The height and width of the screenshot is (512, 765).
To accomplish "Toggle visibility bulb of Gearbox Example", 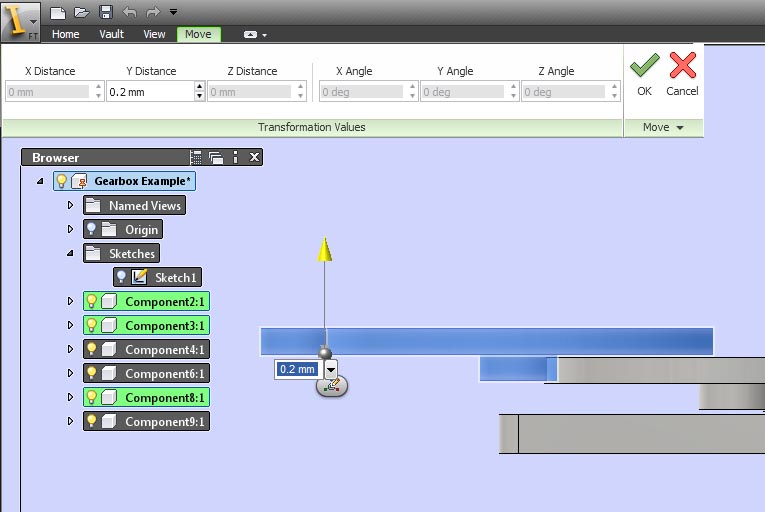I will coord(61,181).
